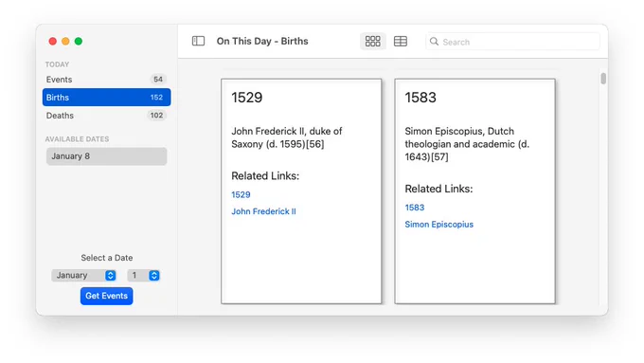Maximize the window with green button

click(x=79, y=41)
